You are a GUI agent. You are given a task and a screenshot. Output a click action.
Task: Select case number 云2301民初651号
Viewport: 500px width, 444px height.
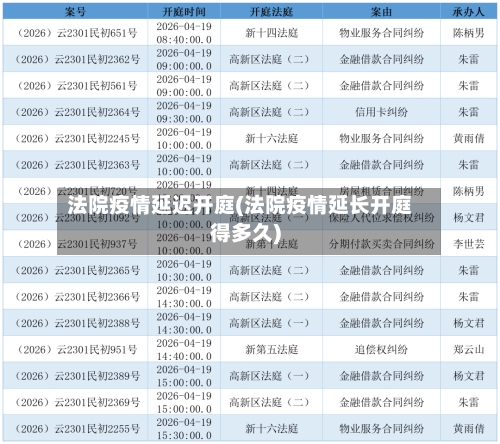[x=77, y=33]
